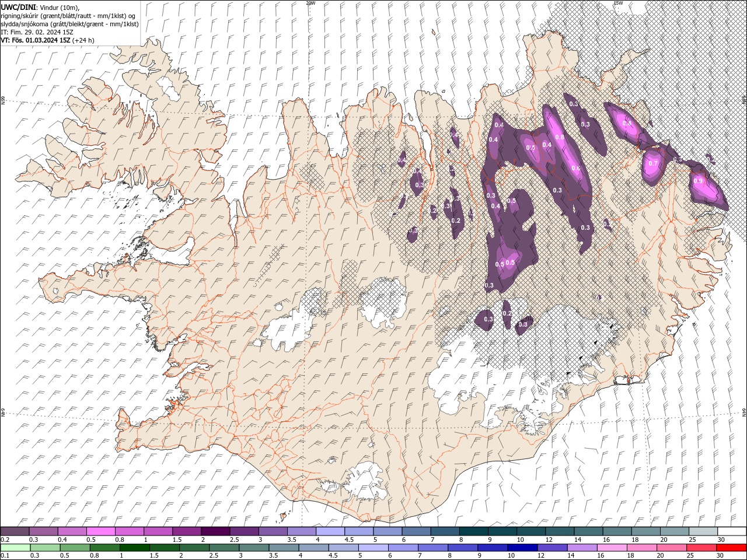747x560 pixels.
Task: Click the '15W' longitude label
Action: point(618,3)
